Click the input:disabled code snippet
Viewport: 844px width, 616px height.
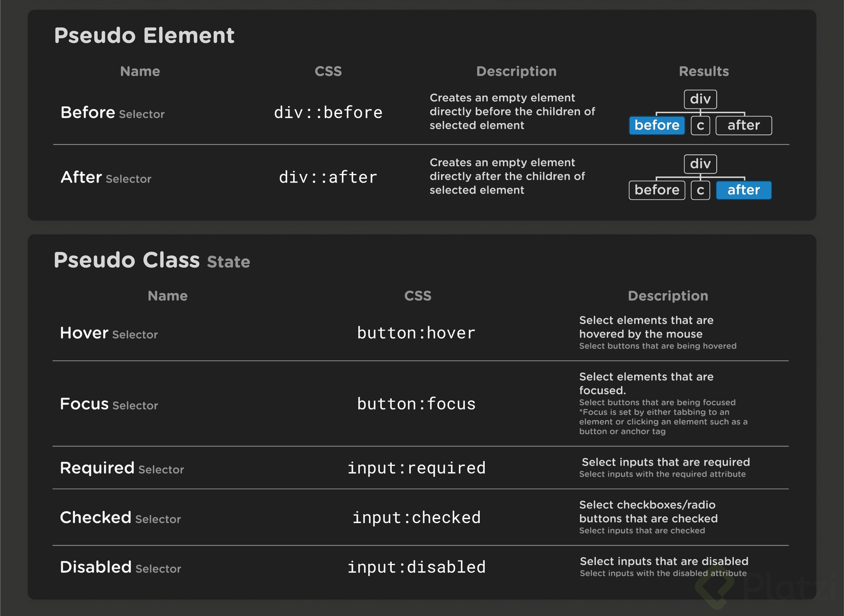click(x=417, y=567)
